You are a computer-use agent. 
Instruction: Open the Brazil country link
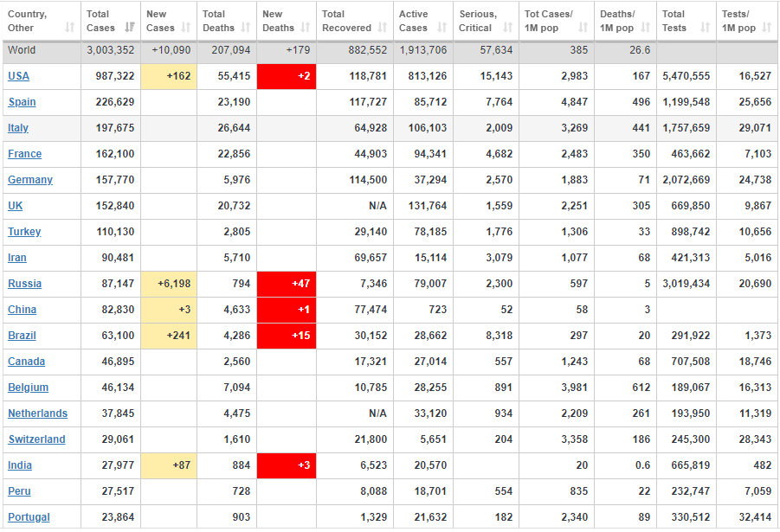pyautogui.click(x=22, y=335)
